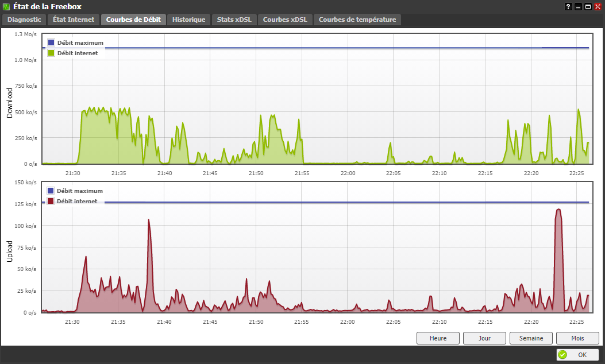Click the 100 ko/s Upload axis label

[25, 226]
